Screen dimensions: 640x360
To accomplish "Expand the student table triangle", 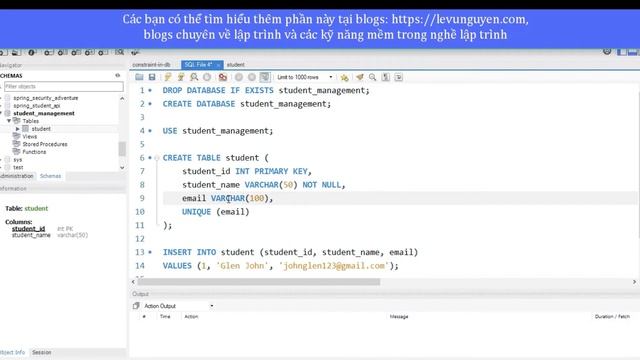I will pos(18,129).
